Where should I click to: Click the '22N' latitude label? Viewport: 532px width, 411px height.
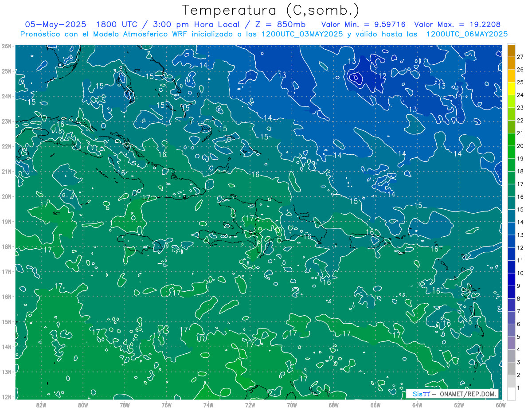pos(7,146)
